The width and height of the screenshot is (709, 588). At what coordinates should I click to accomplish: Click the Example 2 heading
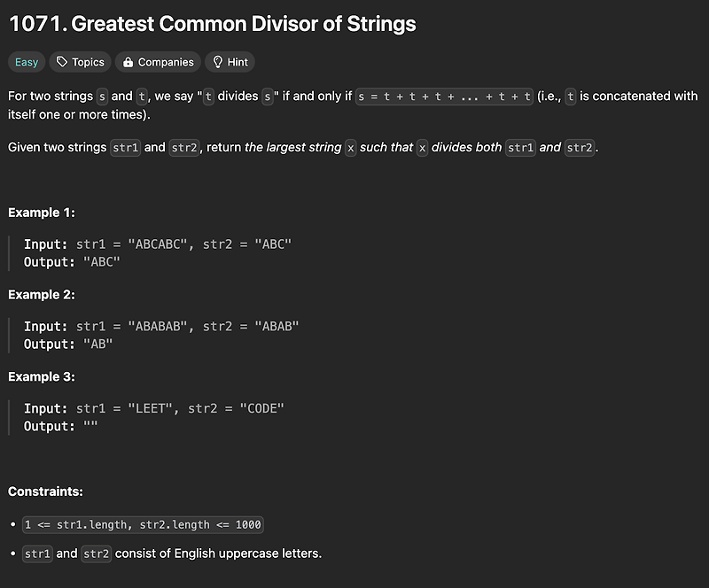42,295
